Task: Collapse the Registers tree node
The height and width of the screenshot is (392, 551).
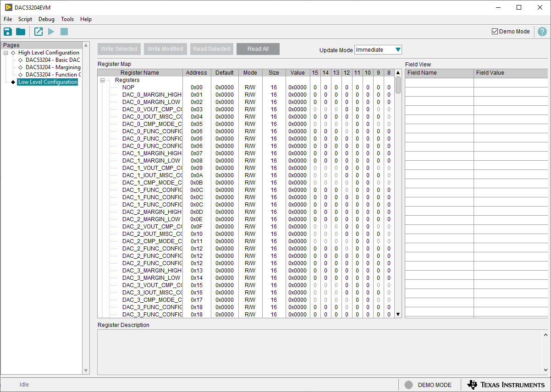Action: (103, 80)
